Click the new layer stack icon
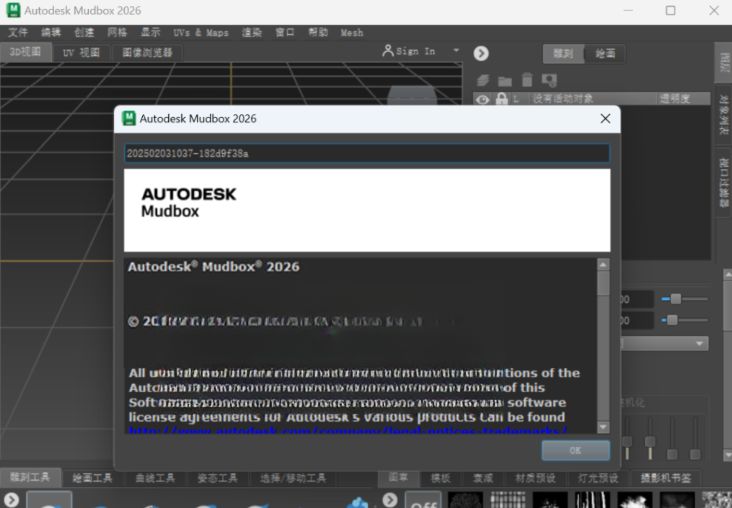 [483, 80]
